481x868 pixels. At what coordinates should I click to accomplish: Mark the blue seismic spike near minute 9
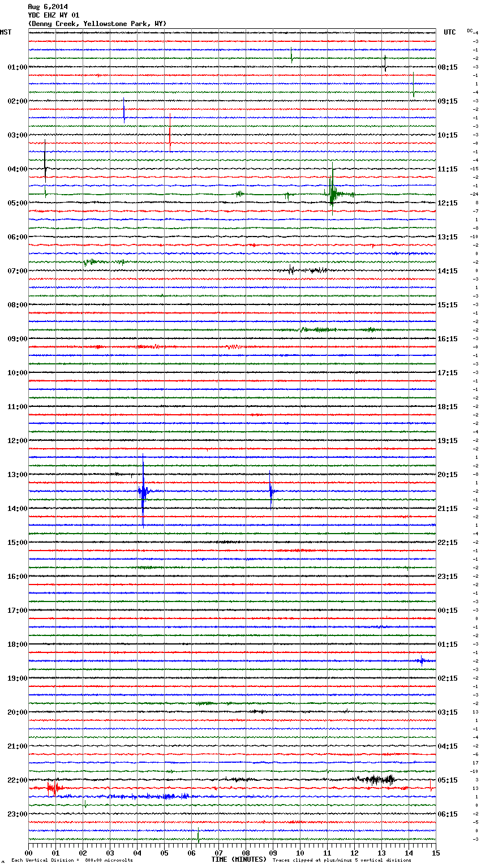(x=271, y=491)
